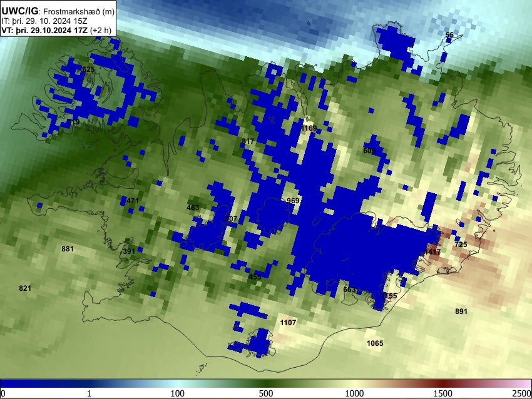
Task: Click the 725 value label on map
Action: pos(461,245)
